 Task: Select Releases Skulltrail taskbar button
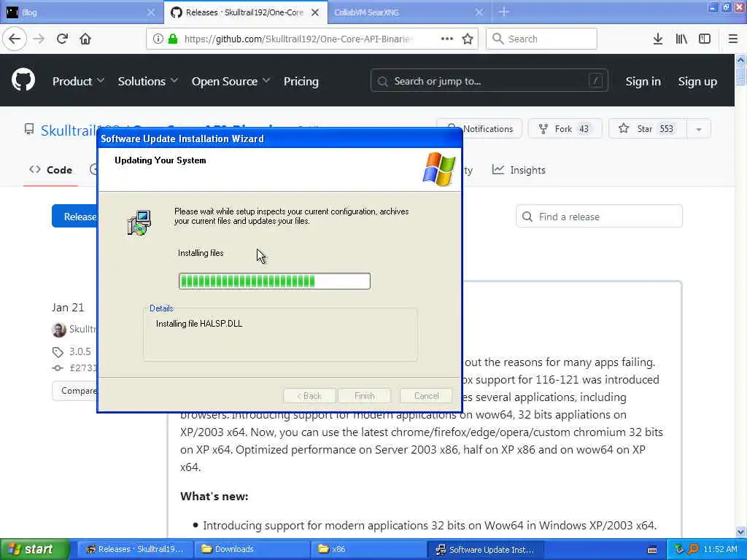tap(135, 550)
